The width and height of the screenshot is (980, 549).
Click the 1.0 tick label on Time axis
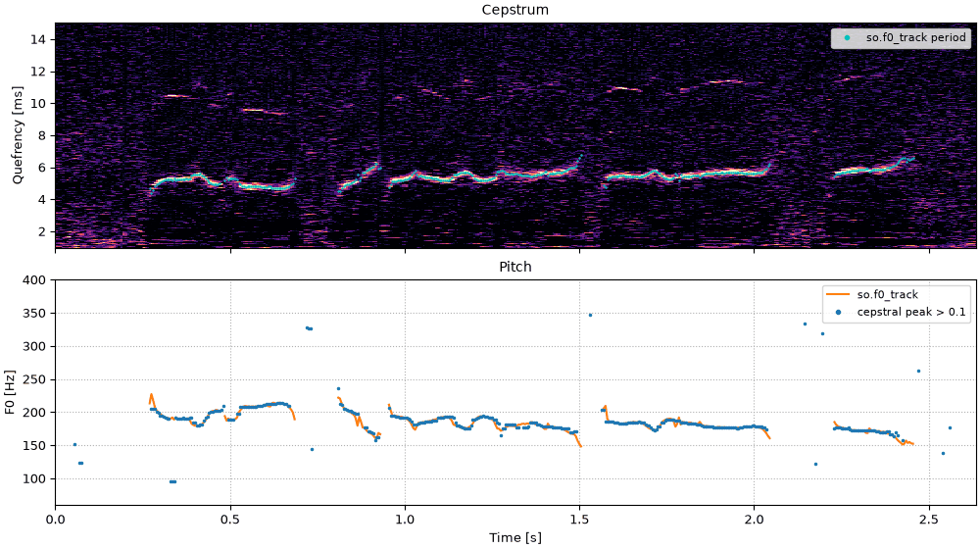coord(405,519)
